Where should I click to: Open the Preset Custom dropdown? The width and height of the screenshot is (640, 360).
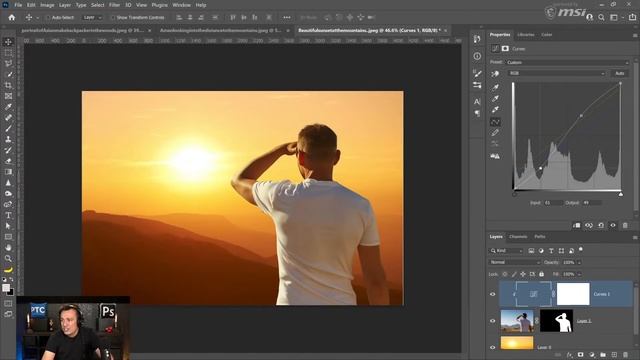[x=567, y=62]
